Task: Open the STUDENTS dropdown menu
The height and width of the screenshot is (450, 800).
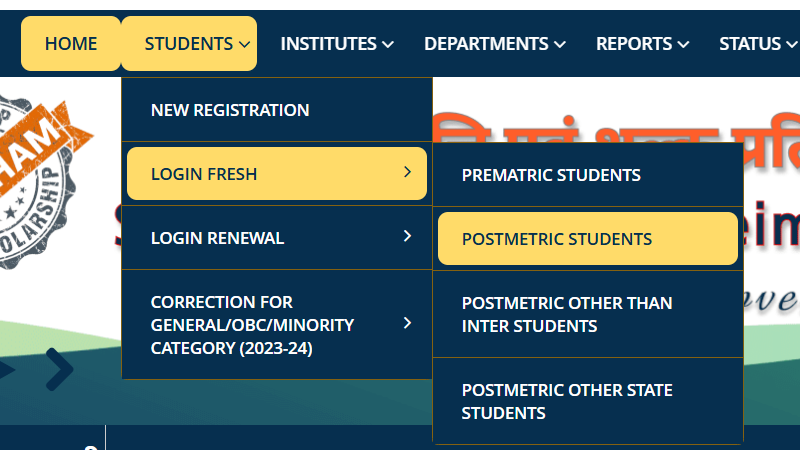Action: click(189, 44)
